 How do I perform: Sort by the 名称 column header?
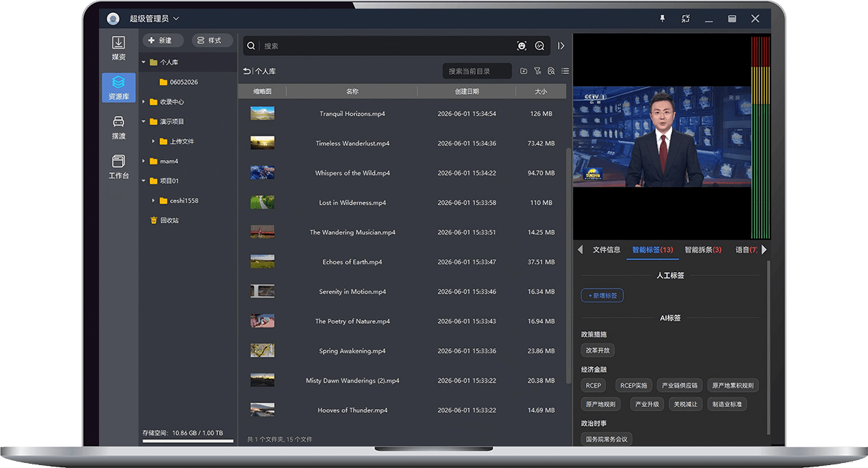click(x=352, y=91)
